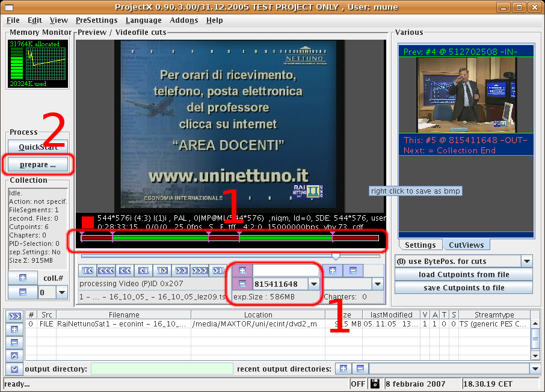Step one frame backward in preview

click(144, 271)
